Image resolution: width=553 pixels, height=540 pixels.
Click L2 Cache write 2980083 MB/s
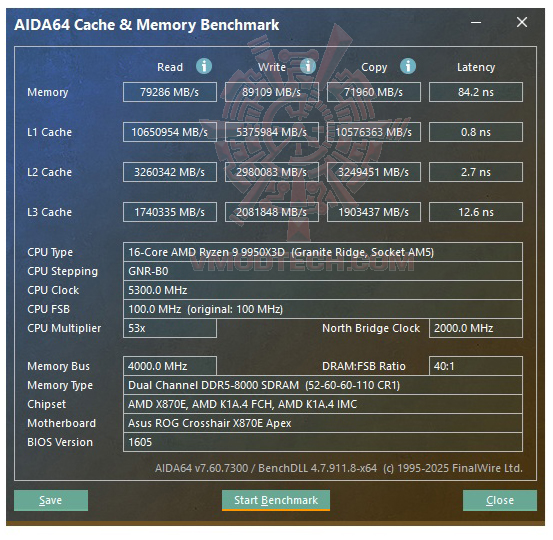[272, 172]
